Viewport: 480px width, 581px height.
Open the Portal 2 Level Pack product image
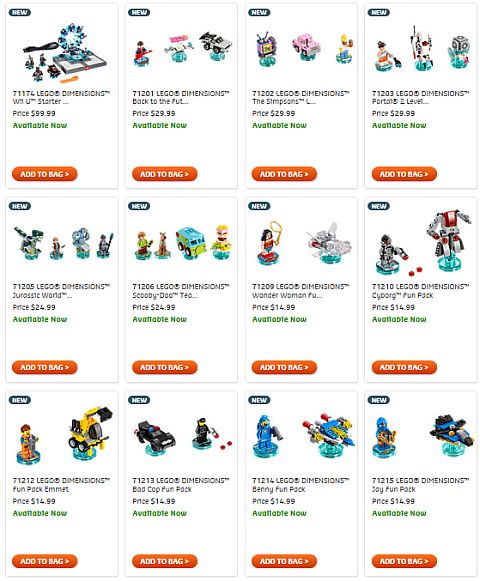[423, 48]
